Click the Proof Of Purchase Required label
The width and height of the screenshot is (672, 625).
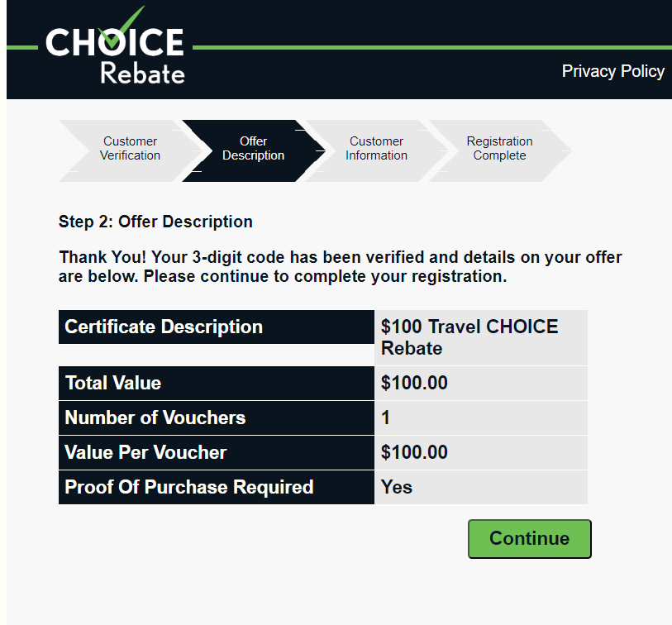tap(217, 488)
